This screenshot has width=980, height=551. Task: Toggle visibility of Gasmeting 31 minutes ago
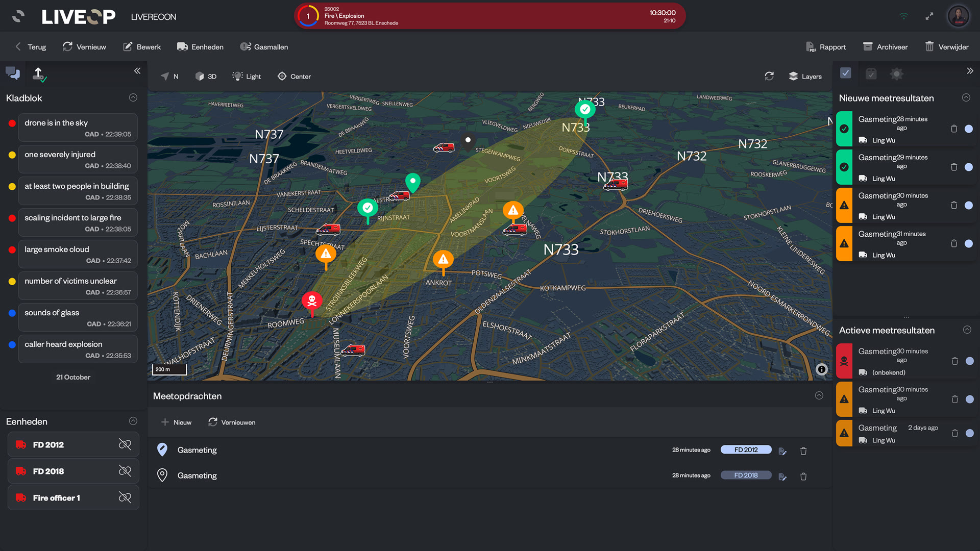point(969,243)
